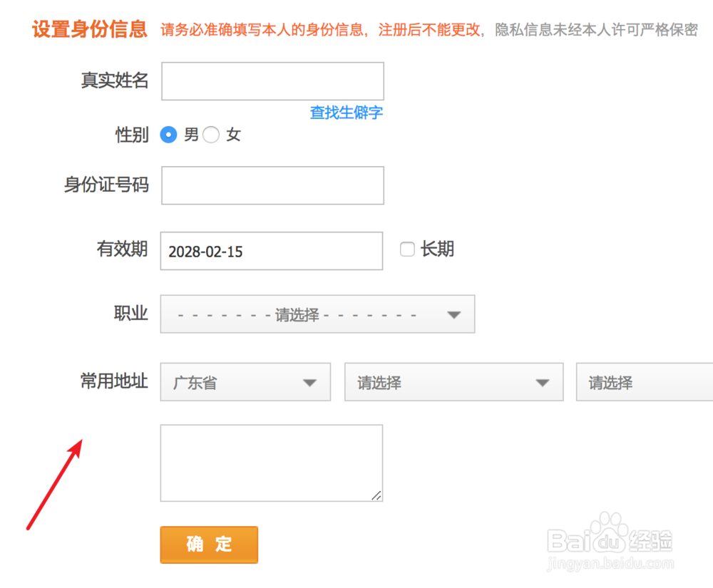Image resolution: width=713 pixels, height=588 pixels.
Task: Select the 女 gender radio button
Action: (x=211, y=135)
